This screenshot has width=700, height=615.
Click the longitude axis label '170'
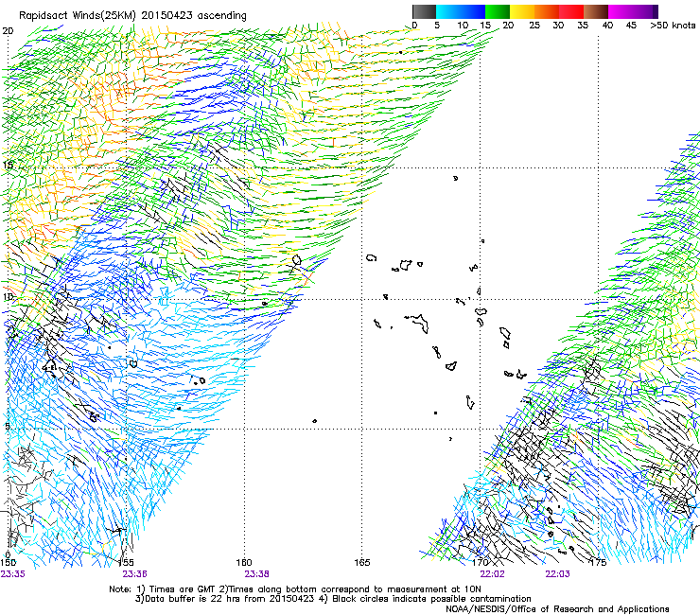(x=481, y=563)
